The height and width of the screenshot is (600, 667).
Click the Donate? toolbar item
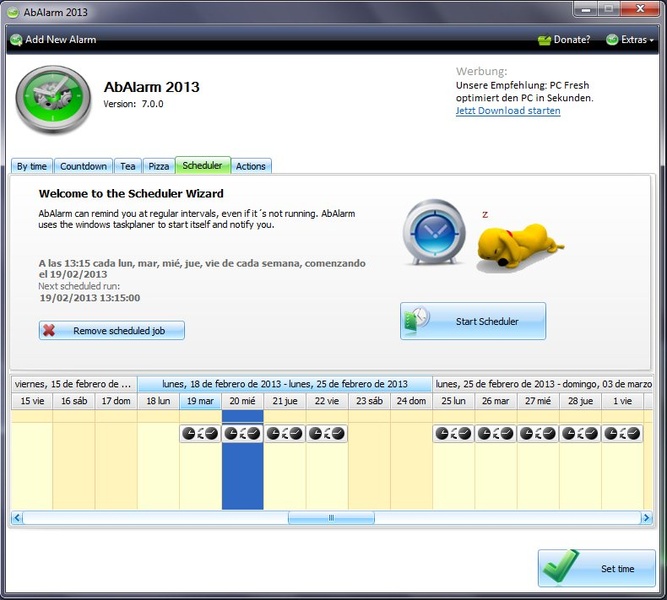[x=564, y=40]
